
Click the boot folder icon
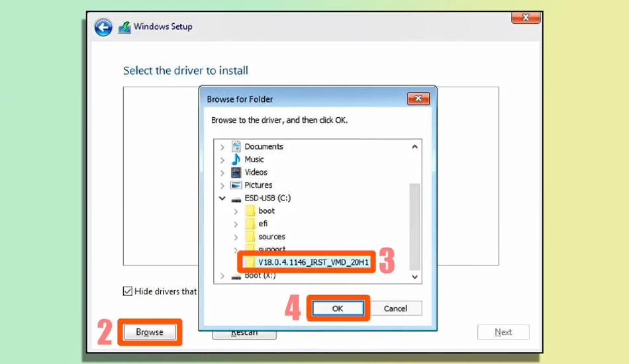[250, 211]
